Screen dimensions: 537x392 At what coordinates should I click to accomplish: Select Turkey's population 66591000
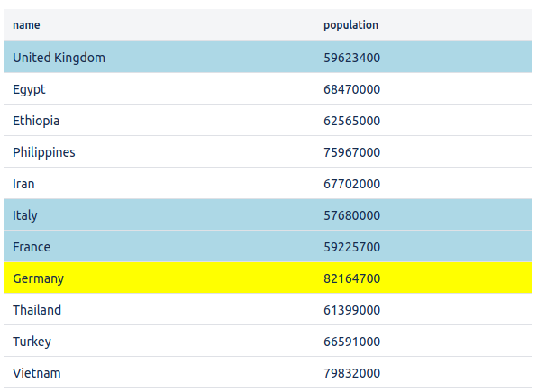(351, 342)
